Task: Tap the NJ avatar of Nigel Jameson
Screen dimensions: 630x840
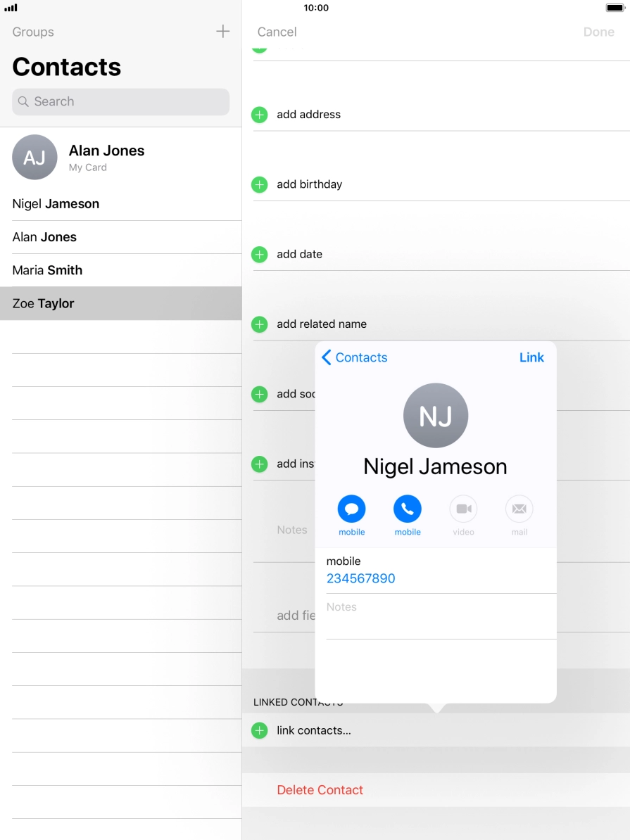Action: [435, 415]
